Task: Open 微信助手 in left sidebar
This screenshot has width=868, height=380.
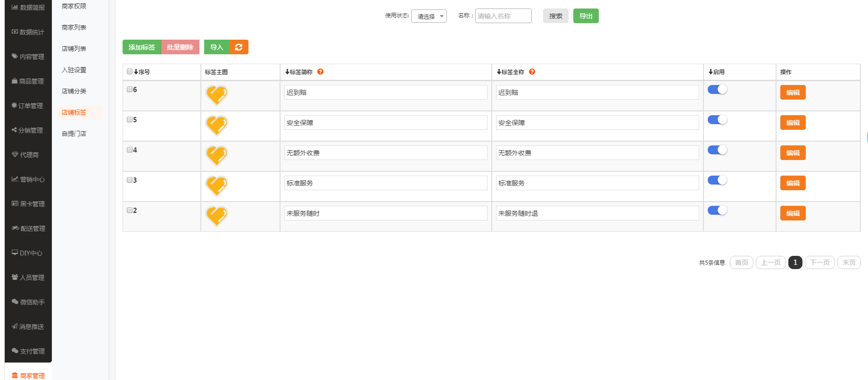Action: [28, 302]
